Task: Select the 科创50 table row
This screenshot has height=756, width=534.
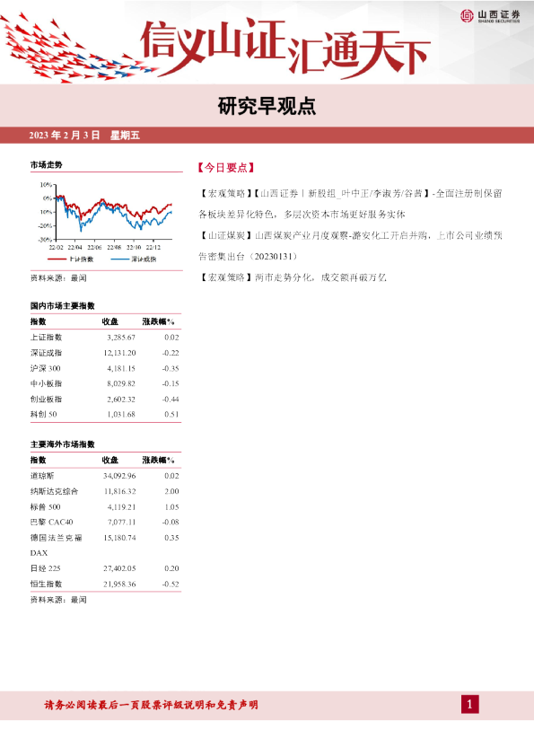Action: [x=105, y=414]
